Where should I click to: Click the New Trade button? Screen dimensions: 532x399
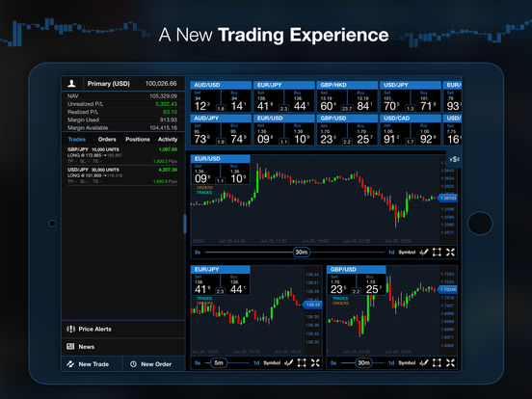point(92,364)
